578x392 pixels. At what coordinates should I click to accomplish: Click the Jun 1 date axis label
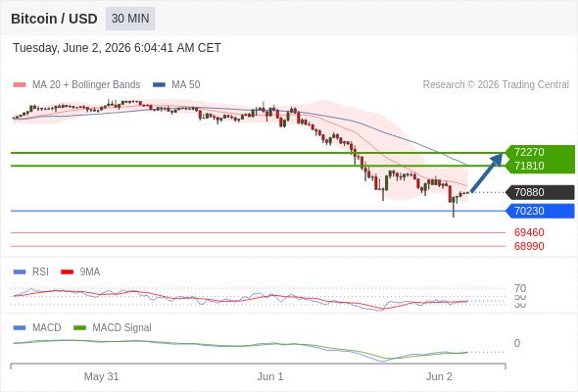click(x=270, y=376)
